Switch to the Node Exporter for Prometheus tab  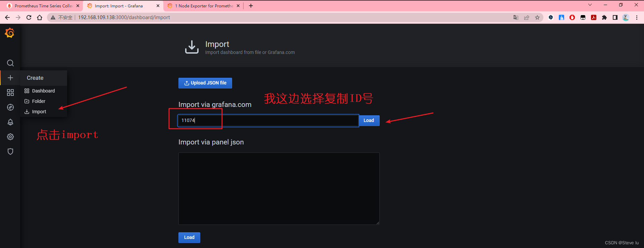(x=204, y=6)
